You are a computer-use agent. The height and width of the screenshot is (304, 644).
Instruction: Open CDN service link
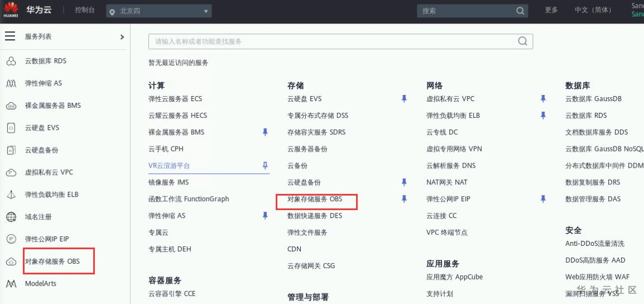(x=295, y=249)
